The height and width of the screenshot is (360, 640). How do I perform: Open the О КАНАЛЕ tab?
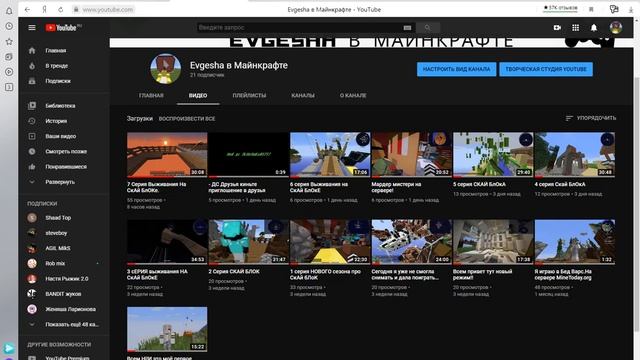[353, 96]
